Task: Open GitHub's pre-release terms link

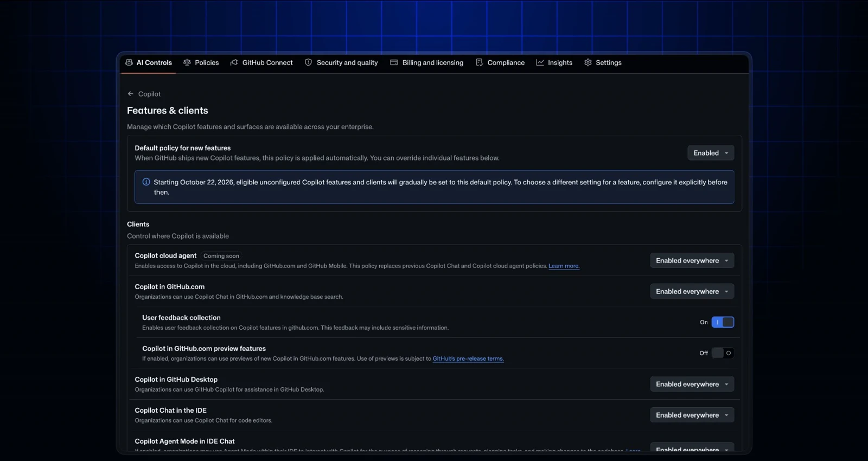Action: pyautogui.click(x=468, y=358)
